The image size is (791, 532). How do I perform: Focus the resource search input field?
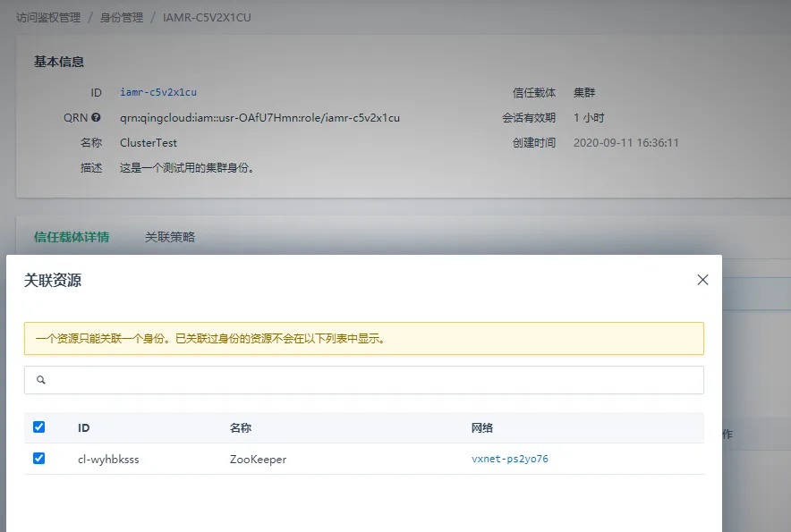pos(363,380)
